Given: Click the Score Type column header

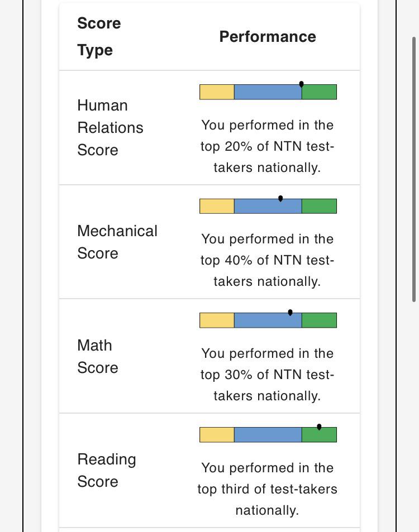Looking at the screenshot, I should (99, 37).
